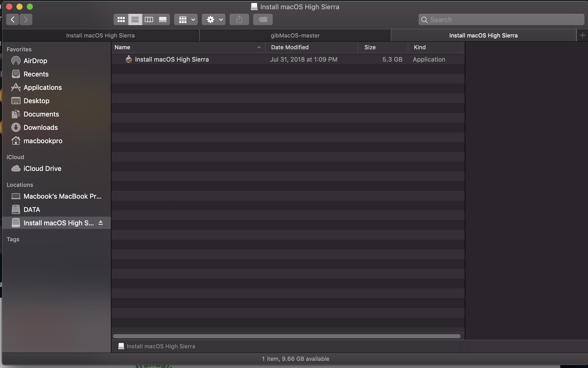588x368 pixels.
Task: Open Desktop in the sidebar
Action: (x=56, y=101)
